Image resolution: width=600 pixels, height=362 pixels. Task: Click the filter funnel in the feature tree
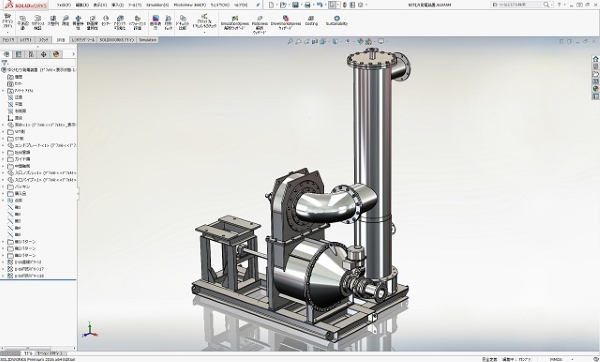tap(5, 63)
